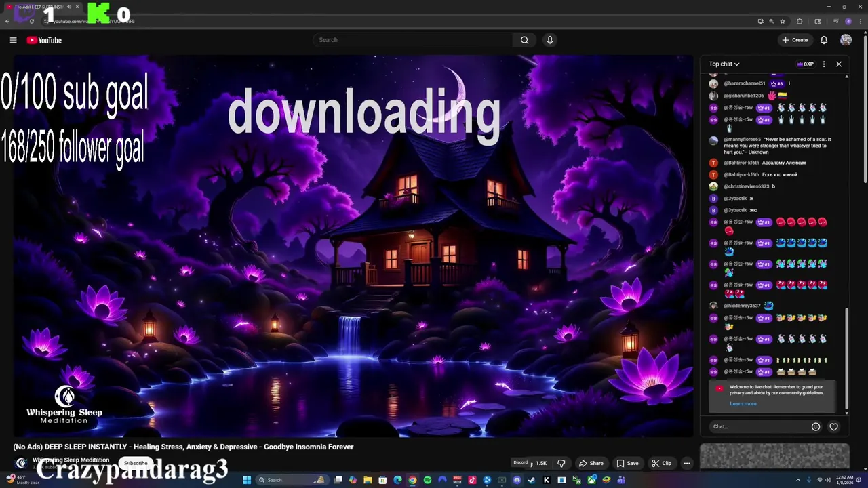Click the search magnifier button
This screenshot has height=488, width=868.
(x=524, y=40)
